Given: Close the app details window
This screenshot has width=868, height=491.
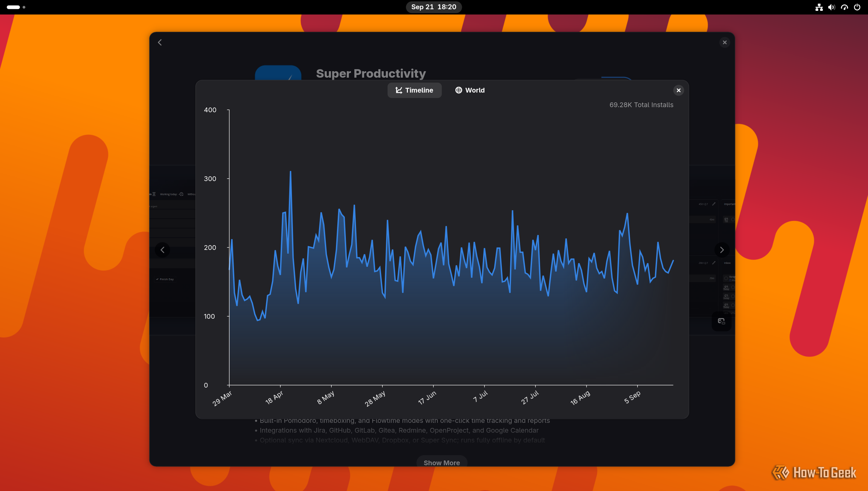Looking at the screenshot, I should (x=725, y=42).
